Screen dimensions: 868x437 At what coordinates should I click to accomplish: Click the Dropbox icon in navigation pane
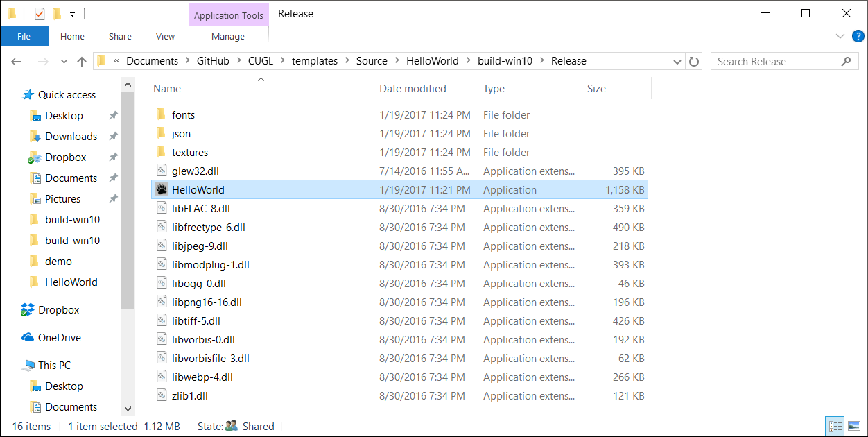tap(28, 310)
